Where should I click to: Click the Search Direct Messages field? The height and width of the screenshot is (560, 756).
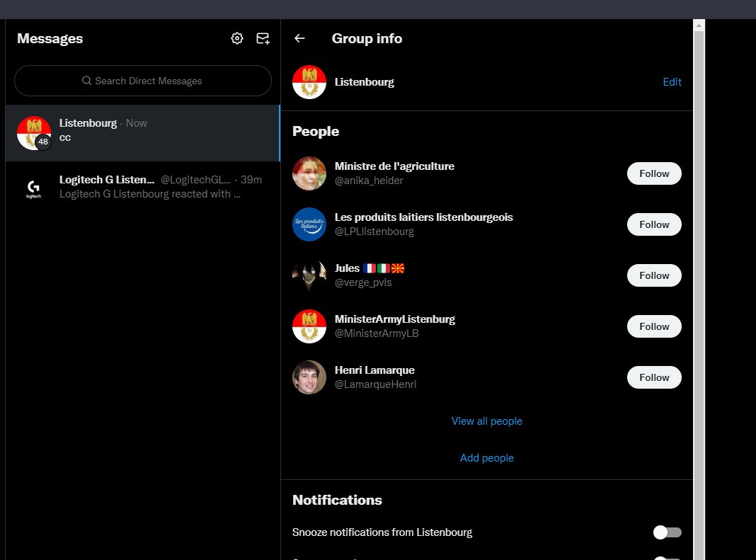143,81
